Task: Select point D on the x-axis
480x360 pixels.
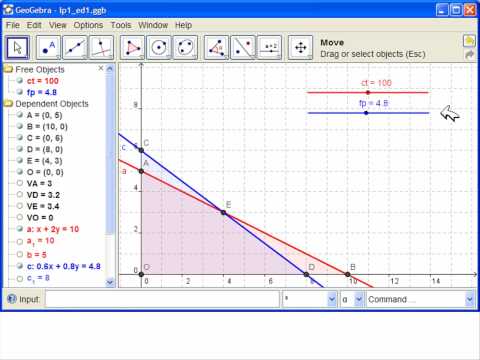Action: (306, 274)
